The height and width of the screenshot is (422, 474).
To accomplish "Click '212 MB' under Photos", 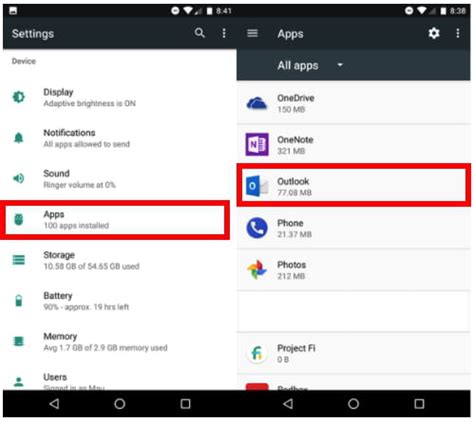I will [x=291, y=276].
